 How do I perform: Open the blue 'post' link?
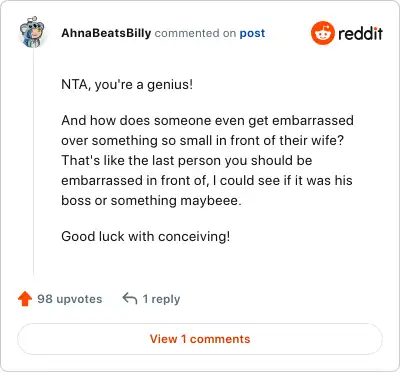252,33
